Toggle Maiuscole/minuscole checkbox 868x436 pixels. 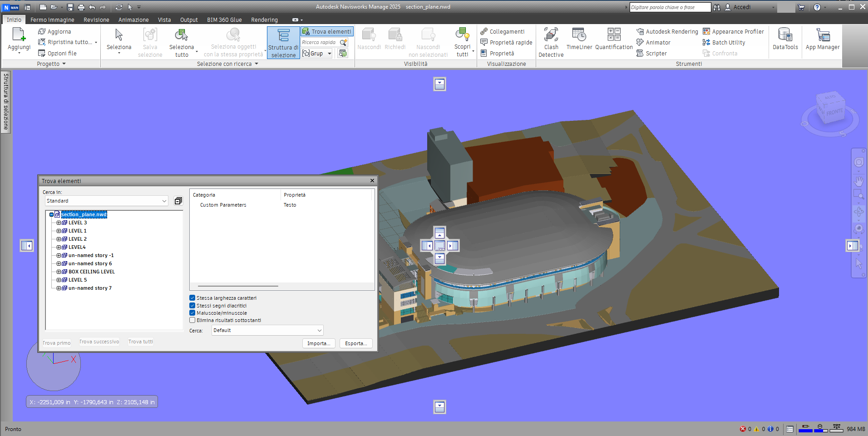click(x=192, y=313)
